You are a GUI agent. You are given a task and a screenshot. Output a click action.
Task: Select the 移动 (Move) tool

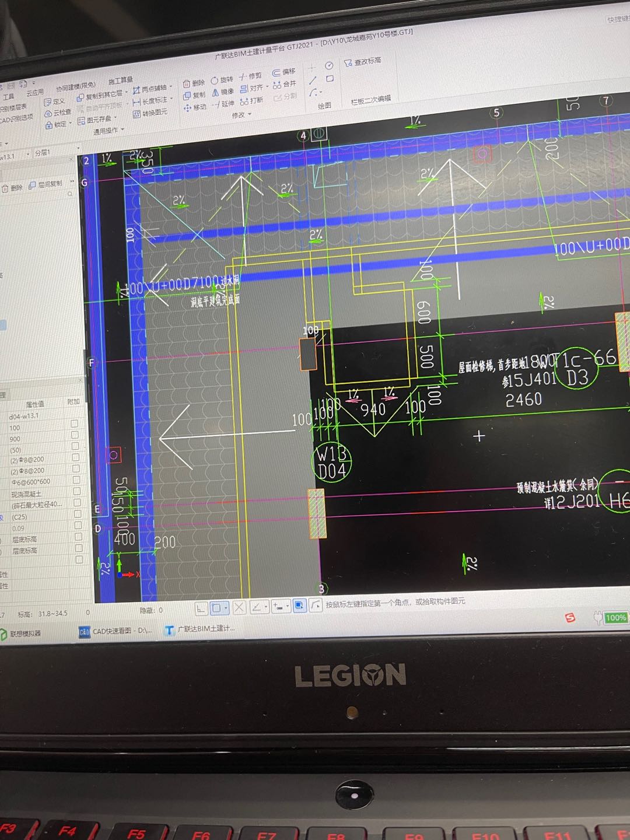(x=195, y=107)
